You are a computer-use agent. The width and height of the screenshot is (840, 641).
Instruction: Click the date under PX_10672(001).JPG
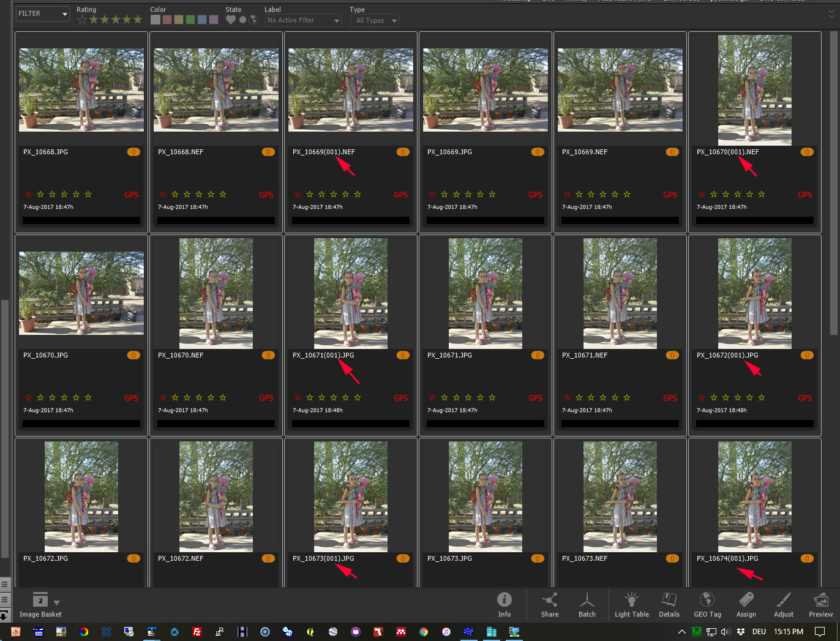(721, 410)
